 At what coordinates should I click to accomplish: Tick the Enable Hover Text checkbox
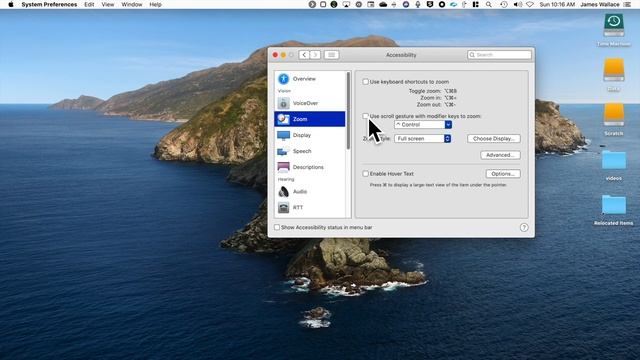click(x=365, y=173)
